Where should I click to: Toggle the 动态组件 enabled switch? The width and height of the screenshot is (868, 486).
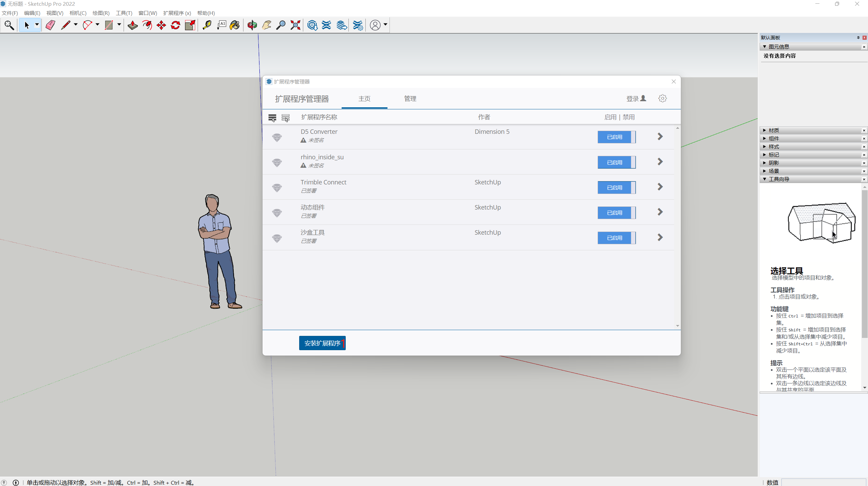coord(617,213)
